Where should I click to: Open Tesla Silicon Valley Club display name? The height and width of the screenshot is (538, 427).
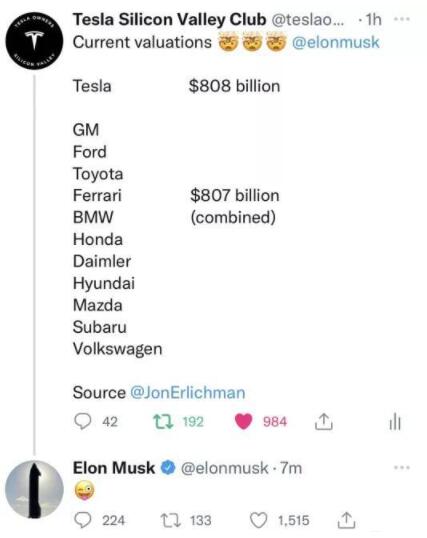[x=170, y=20]
